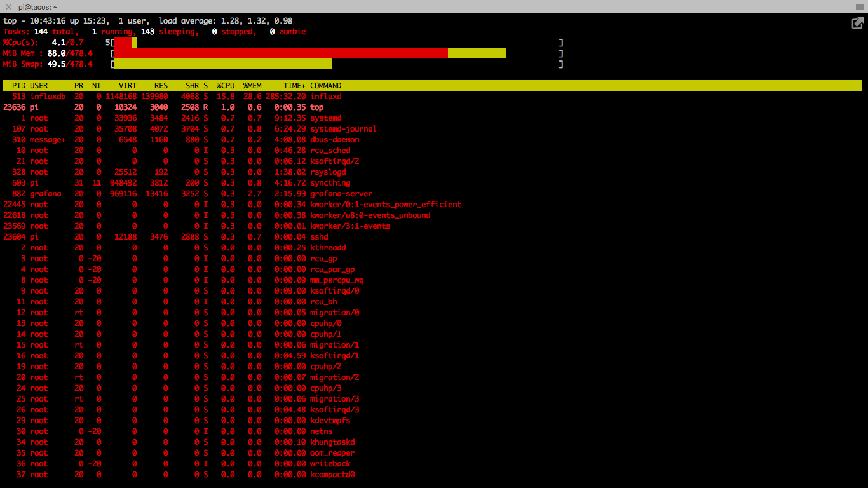The height and width of the screenshot is (488, 868).
Task: Open the hamburger menu at top right
Action: [x=859, y=6]
